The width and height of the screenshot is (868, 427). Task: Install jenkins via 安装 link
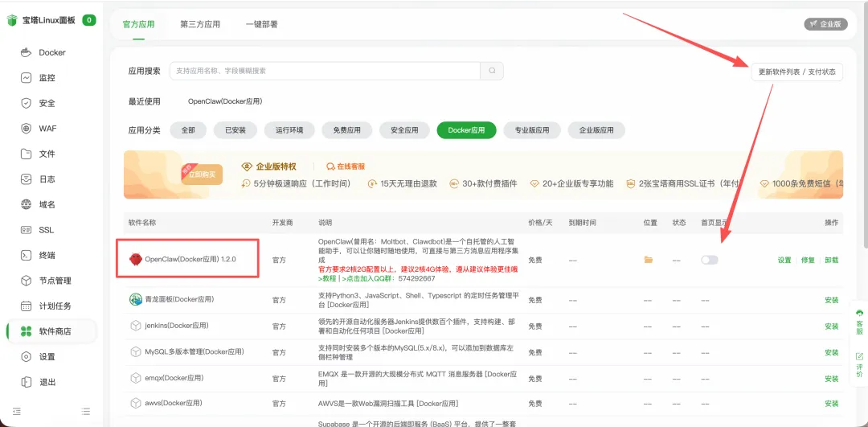(x=832, y=326)
